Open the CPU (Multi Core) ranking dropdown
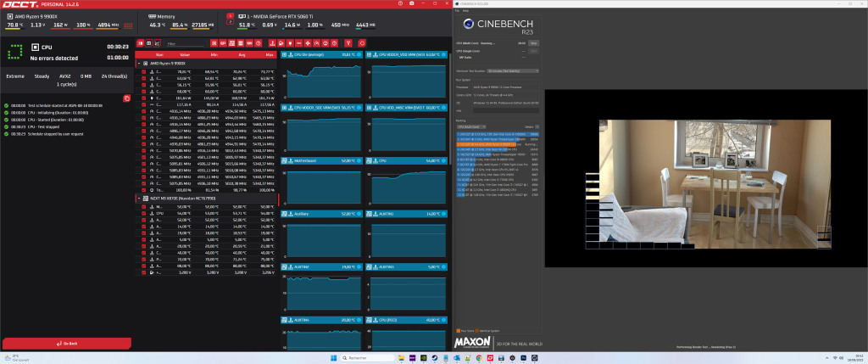This screenshot has width=868, height=364. (x=471, y=127)
